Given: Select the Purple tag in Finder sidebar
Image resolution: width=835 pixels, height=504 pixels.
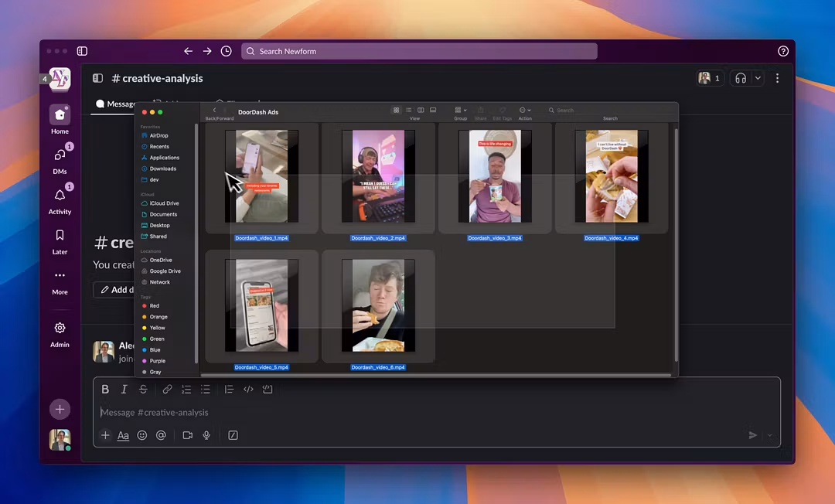Looking at the screenshot, I should pyautogui.click(x=157, y=361).
